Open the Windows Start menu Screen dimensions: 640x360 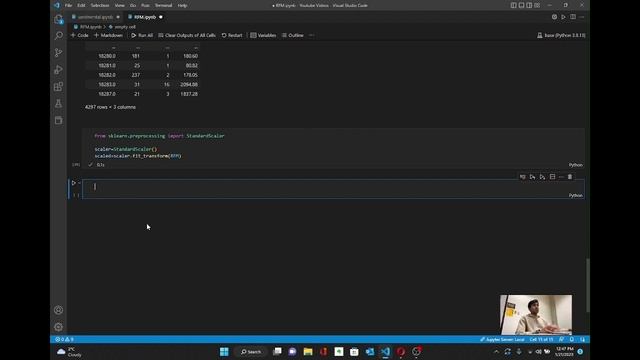point(224,351)
